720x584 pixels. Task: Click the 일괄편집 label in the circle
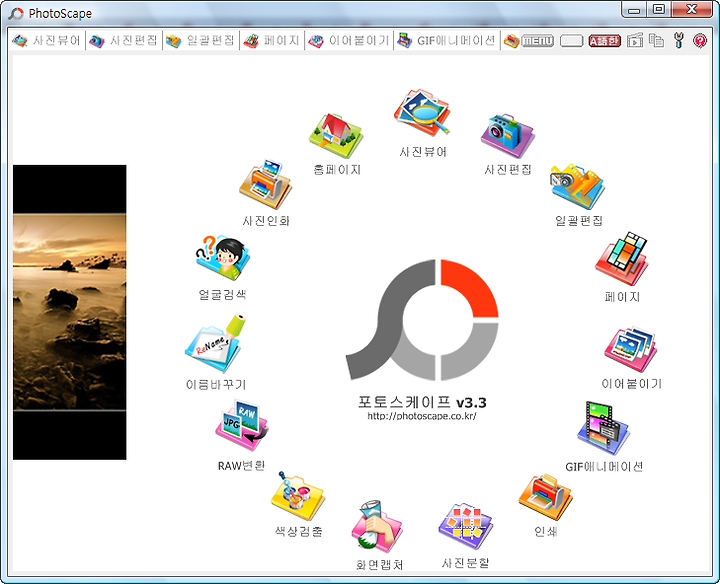(x=579, y=220)
